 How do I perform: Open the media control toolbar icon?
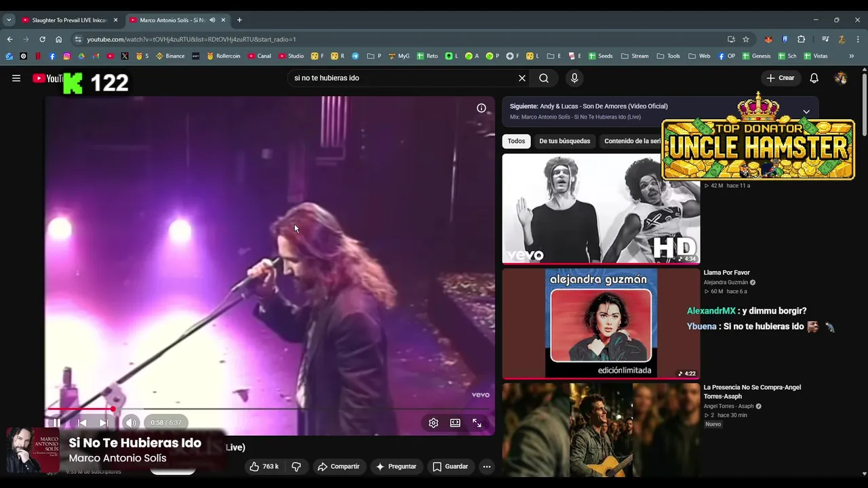point(825,39)
